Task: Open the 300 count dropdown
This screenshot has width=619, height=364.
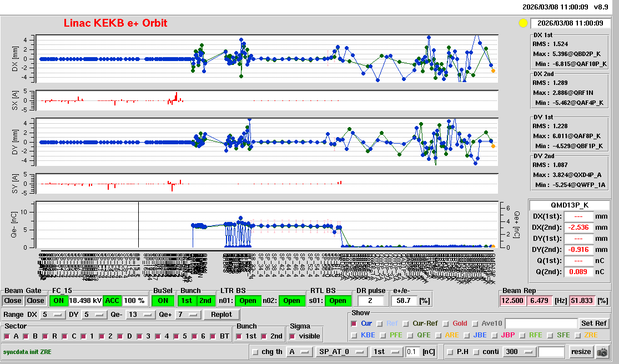Action: [519, 352]
